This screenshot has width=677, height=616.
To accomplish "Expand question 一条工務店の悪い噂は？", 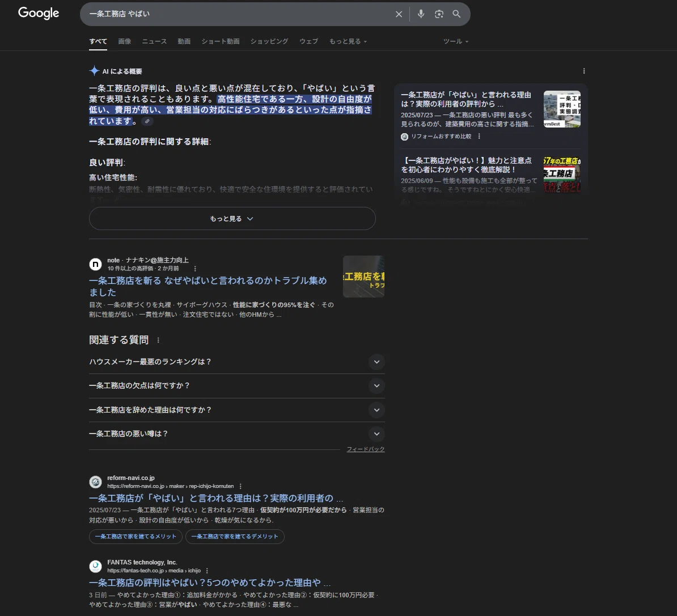I will (x=236, y=434).
